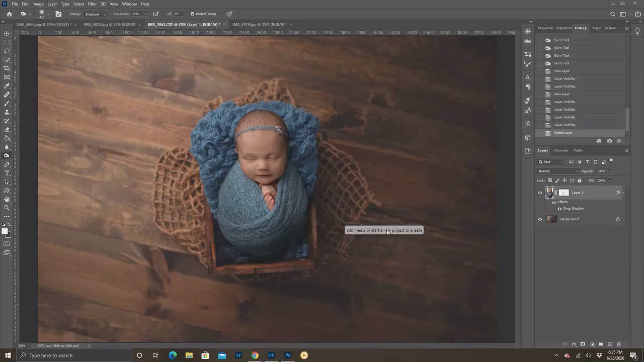The image size is (644, 362).
Task: Open the Add layer mask button
Action: [583, 344]
